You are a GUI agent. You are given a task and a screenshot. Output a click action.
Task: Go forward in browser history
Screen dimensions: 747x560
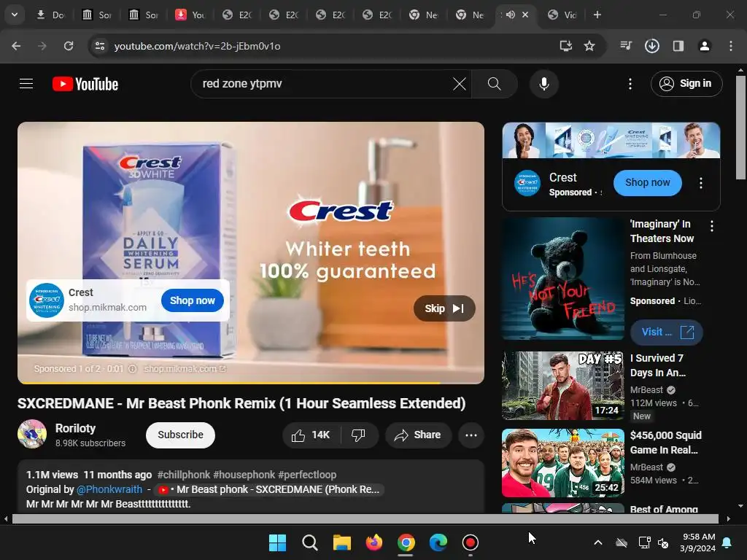pos(42,46)
